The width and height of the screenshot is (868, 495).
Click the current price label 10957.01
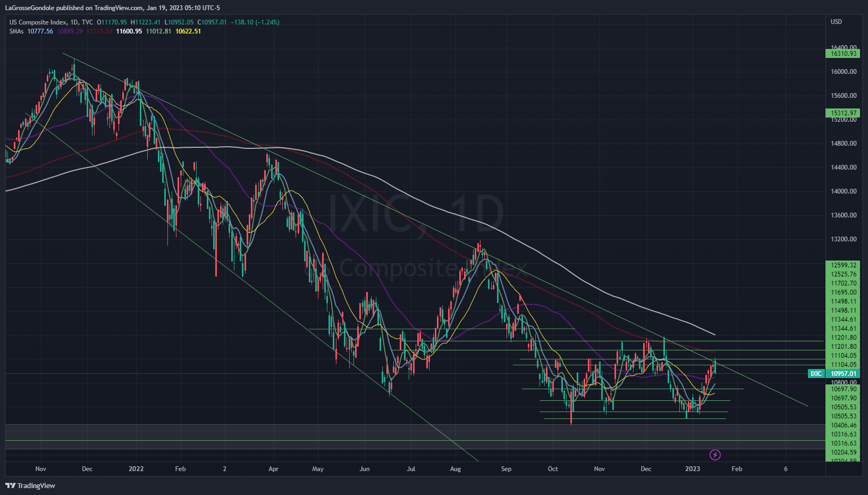click(844, 373)
